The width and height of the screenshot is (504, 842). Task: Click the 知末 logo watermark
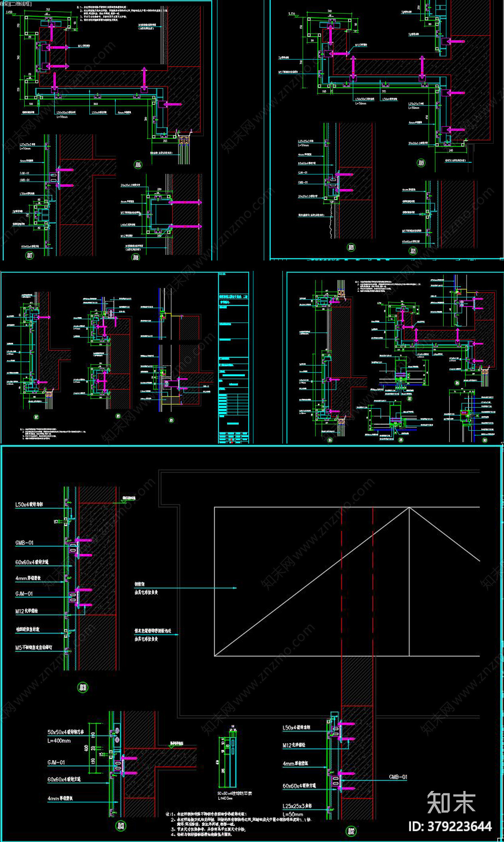[x=451, y=802]
